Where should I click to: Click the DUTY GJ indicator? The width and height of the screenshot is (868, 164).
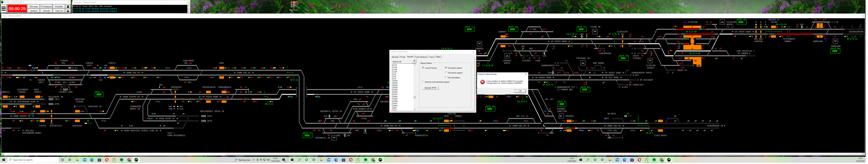308,135
